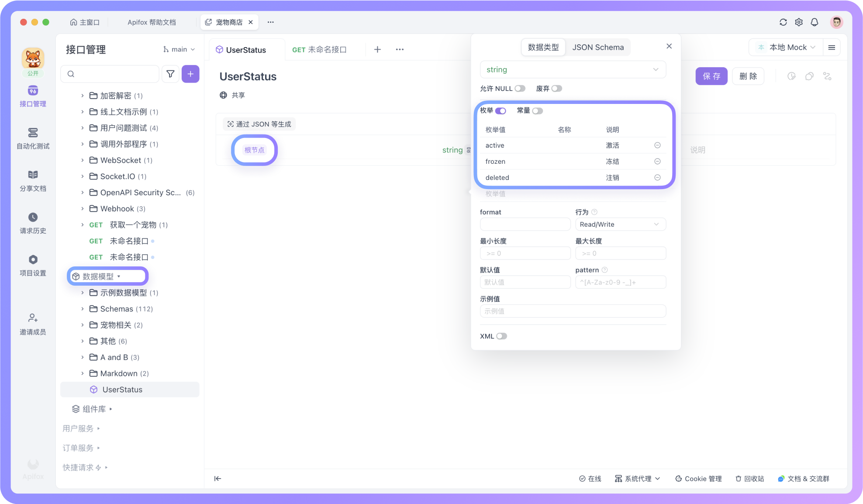This screenshot has height=504, width=863.
Task: Click the reference link icon at right of toolbar
Action: click(827, 76)
